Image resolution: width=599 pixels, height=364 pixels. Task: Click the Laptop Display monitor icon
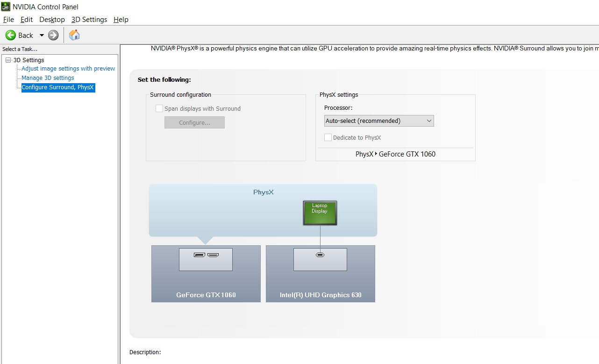[320, 213]
